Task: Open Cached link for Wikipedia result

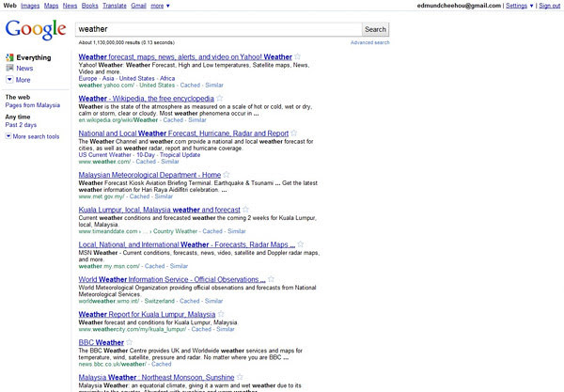Action: 173,119
